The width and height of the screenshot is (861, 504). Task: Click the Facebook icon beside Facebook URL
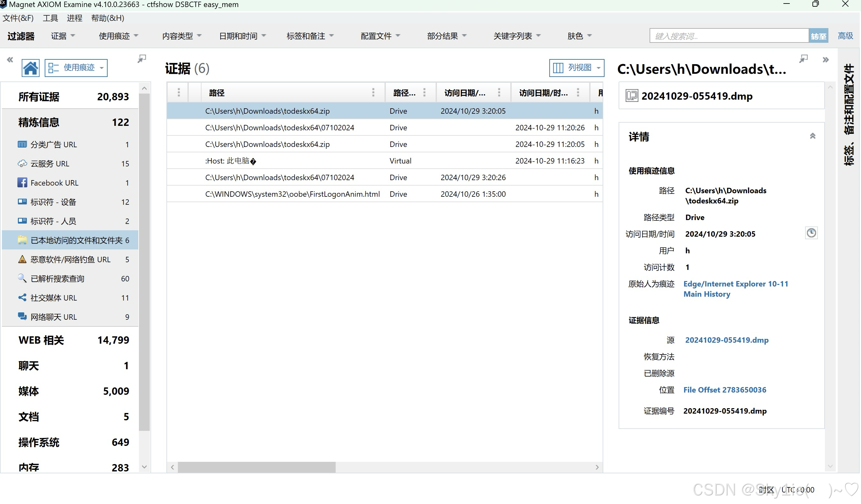(22, 182)
